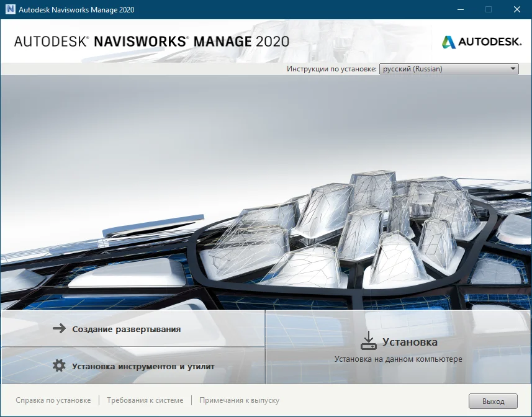Image resolution: width=532 pixels, height=417 pixels.
Task: Open the installation instructions language combo box
Action: click(x=444, y=69)
